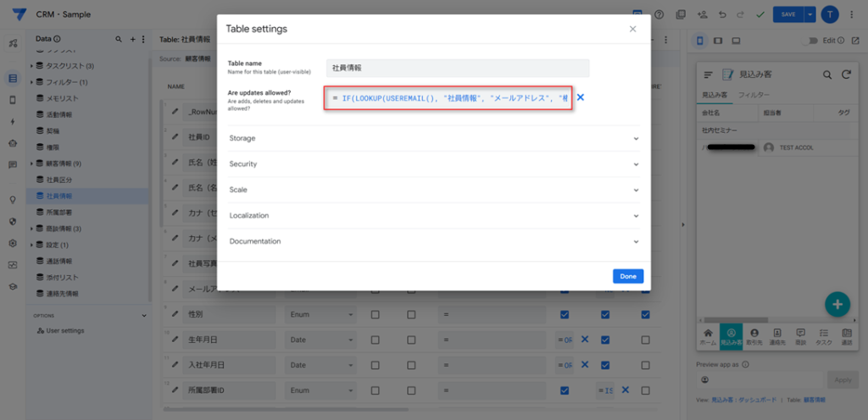Click the undo arrow in top toolbar
The height and width of the screenshot is (420, 868).
click(x=721, y=14)
